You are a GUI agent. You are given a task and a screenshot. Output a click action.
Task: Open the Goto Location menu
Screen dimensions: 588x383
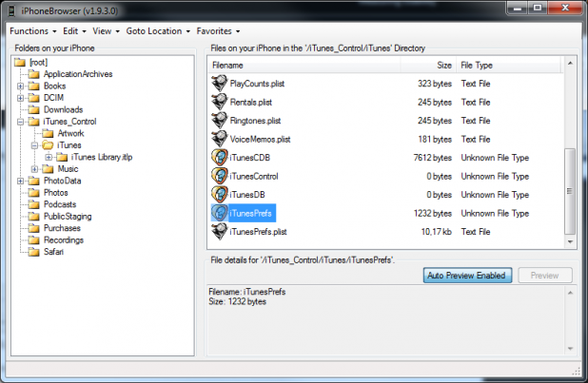tap(158, 31)
